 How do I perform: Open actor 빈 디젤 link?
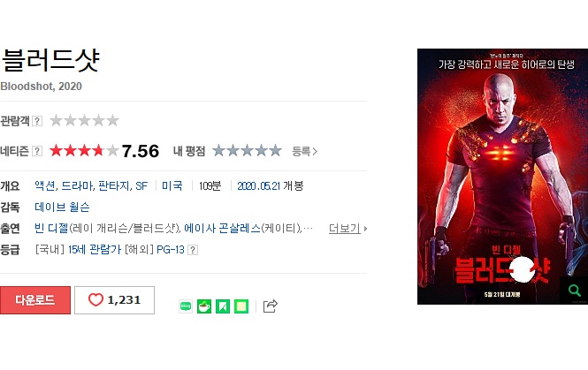pos(51,228)
